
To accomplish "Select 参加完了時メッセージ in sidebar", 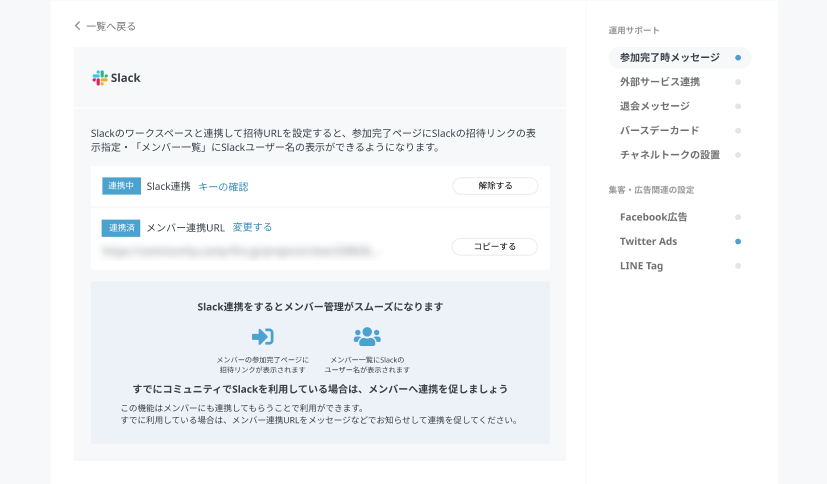I will click(669, 58).
